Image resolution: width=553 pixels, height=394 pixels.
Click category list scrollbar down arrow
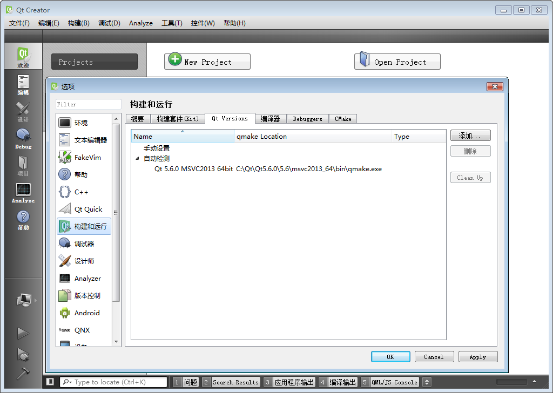116,341
